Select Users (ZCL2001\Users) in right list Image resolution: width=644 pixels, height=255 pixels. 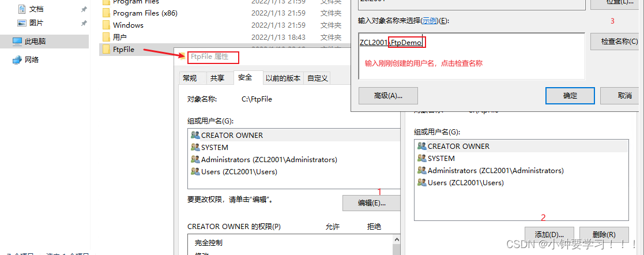pos(465,183)
